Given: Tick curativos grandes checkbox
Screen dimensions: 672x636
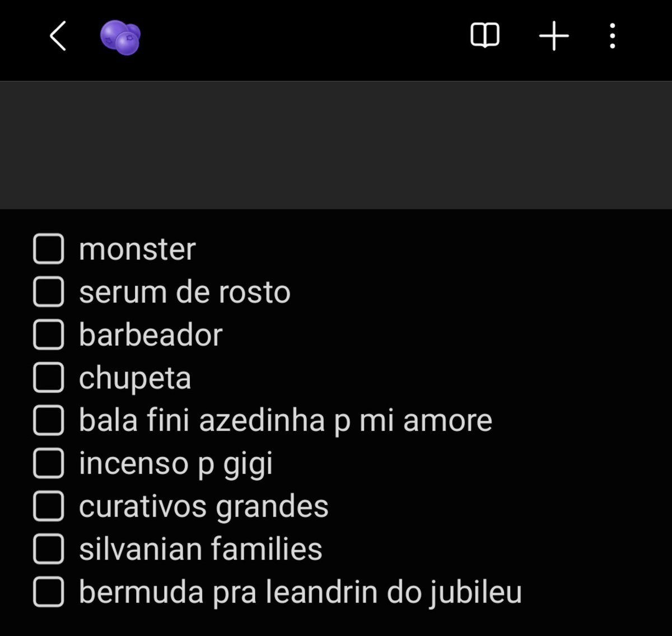Looking at the screenshot, I should 48,506.
